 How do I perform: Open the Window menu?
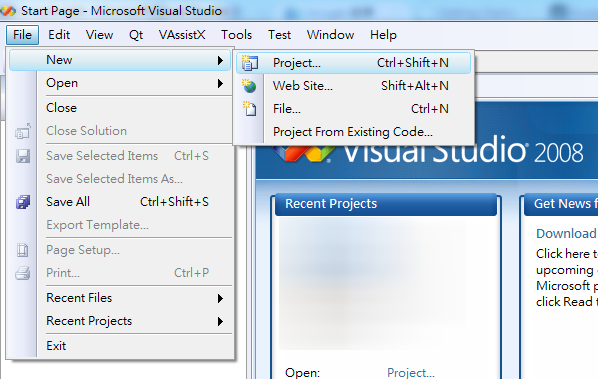pyautogui.click(x=330, y=35)
